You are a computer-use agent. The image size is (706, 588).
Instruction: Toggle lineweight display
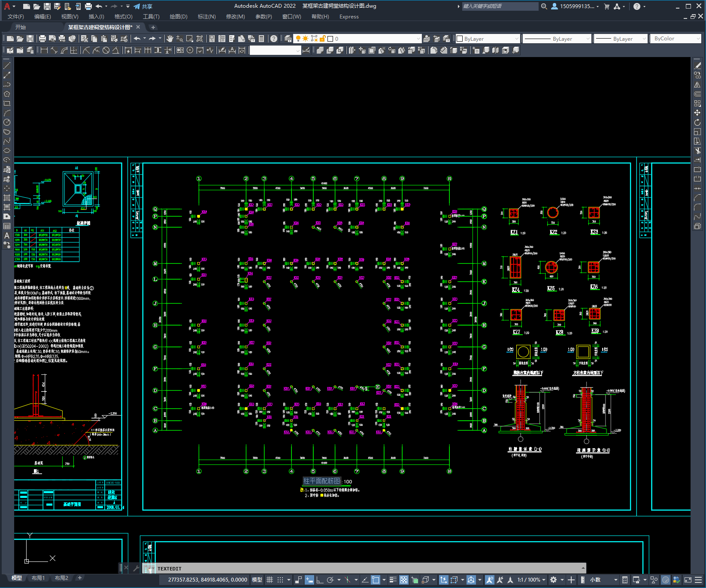(x=393, y=580)
